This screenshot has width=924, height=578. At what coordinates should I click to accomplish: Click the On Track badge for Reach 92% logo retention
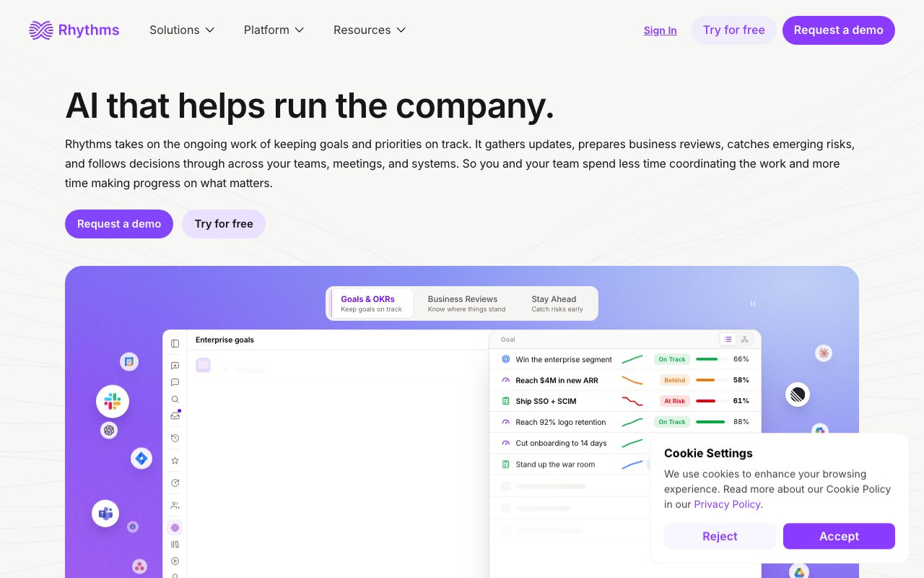[x=672, y=422]
